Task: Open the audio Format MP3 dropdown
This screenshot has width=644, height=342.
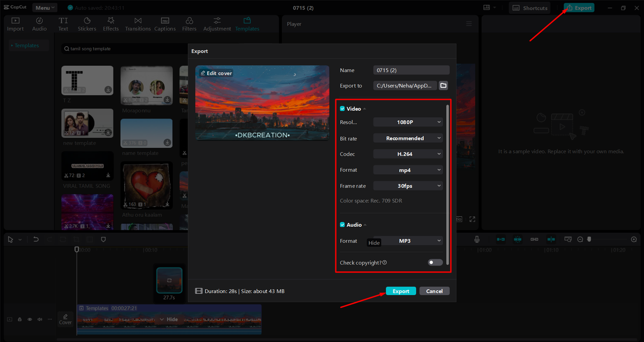Action: coord(408,241)
